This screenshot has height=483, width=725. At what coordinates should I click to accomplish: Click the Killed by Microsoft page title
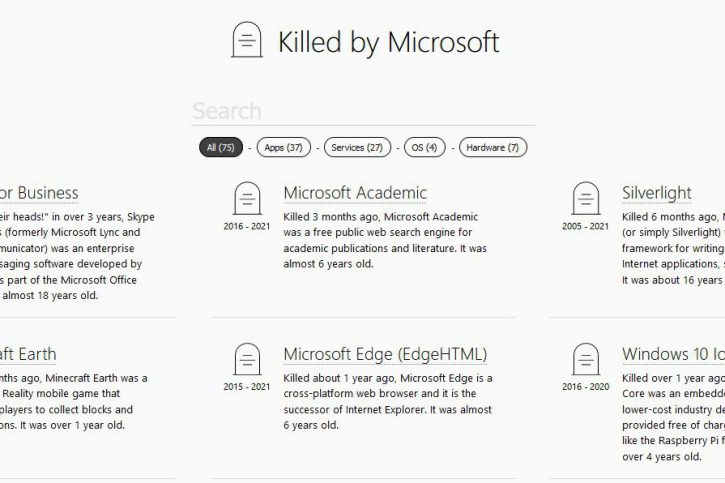point(388,42)
